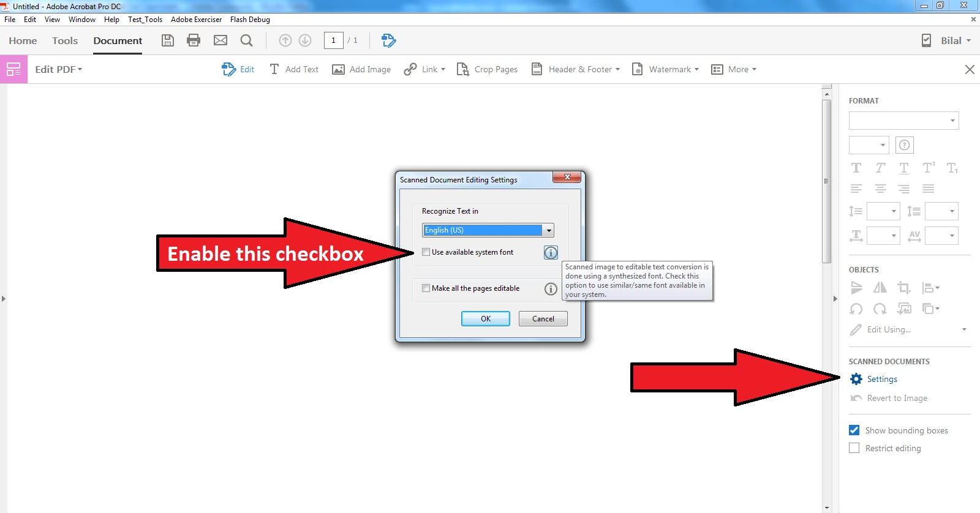980x513 pixels.
Task: Collapse the right panel arrow
Action: pos(835,299)
